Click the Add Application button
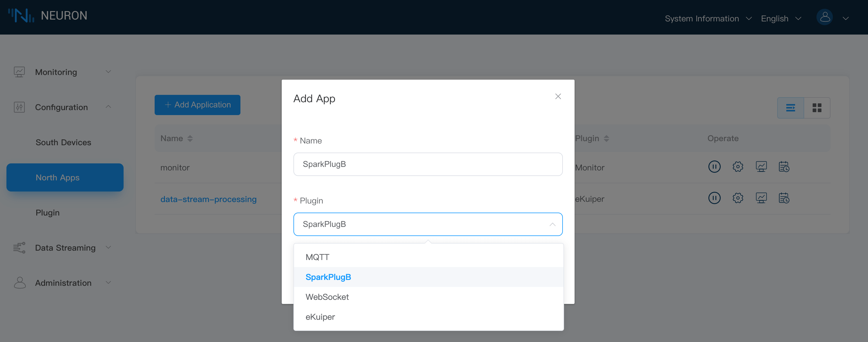 (197, 105)
